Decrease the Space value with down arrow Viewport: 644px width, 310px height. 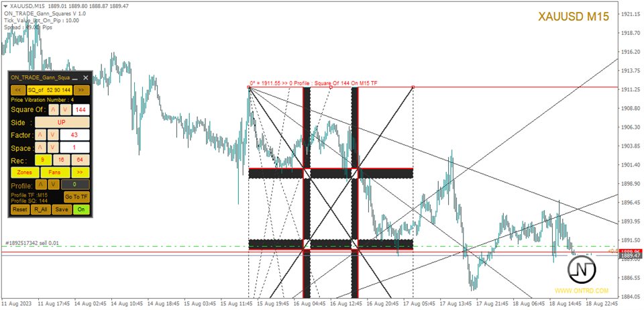[x=52, y=148]
